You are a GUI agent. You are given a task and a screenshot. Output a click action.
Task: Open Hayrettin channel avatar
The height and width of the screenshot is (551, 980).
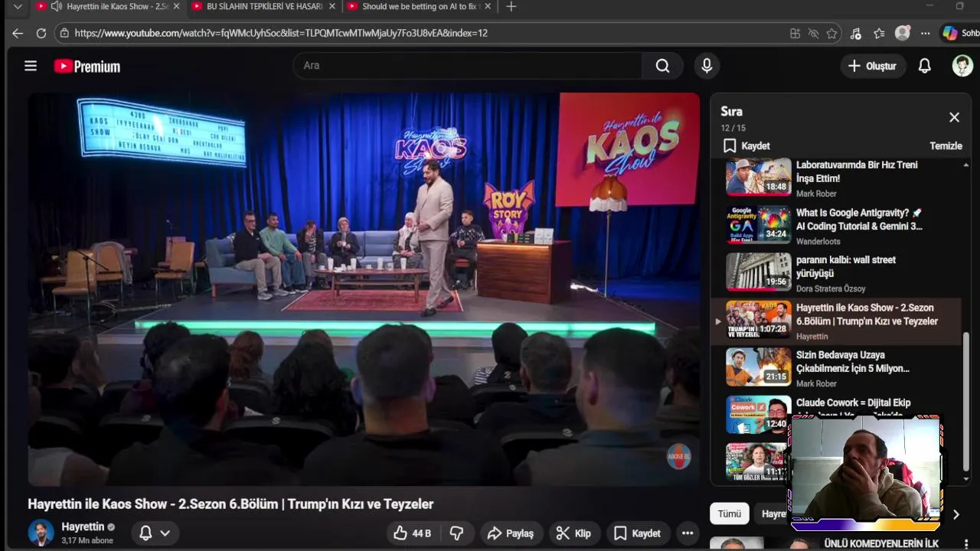point(41,533)
